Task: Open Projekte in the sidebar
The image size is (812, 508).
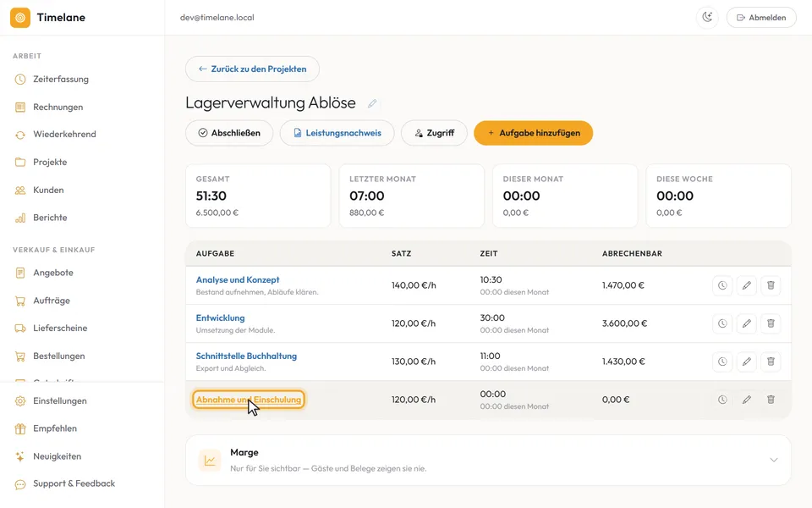Action: click(50, 163)
